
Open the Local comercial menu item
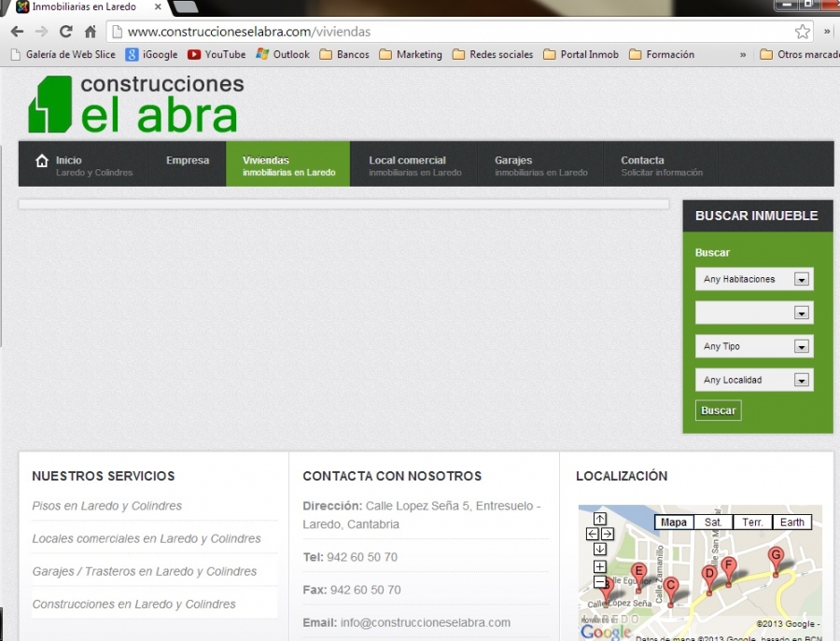click(x=414, y=165)
